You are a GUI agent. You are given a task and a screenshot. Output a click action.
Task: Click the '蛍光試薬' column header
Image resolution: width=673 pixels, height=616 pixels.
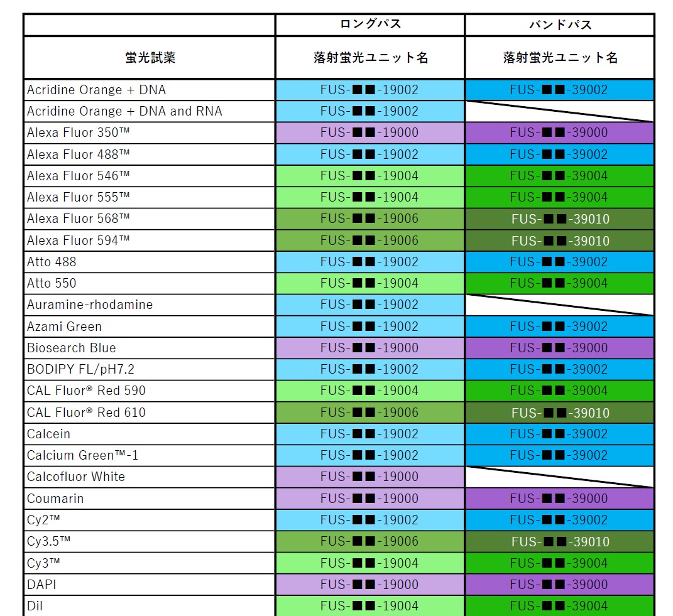tap(150, 58)
